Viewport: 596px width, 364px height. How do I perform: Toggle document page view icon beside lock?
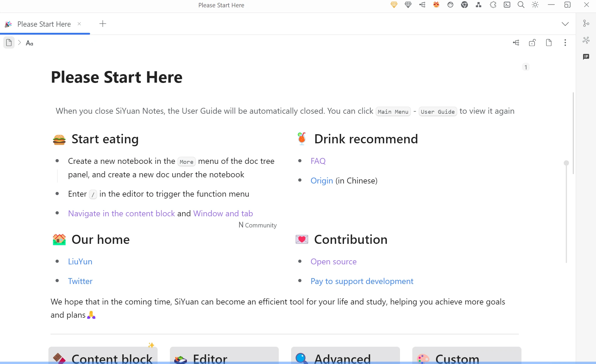(x=549, y=43)
